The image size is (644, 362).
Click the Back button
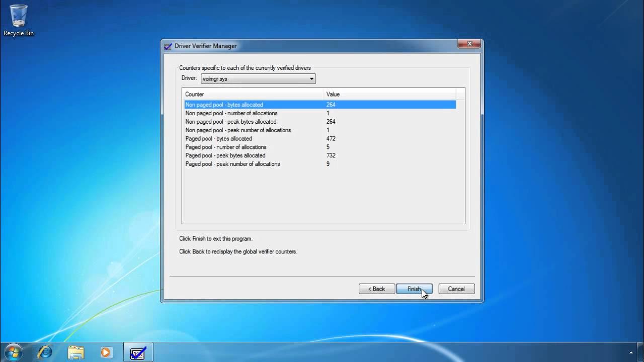pos(377,289)
